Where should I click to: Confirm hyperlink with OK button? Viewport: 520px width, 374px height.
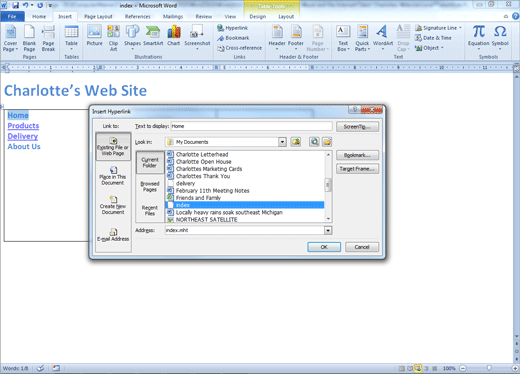tap(324, 247)
